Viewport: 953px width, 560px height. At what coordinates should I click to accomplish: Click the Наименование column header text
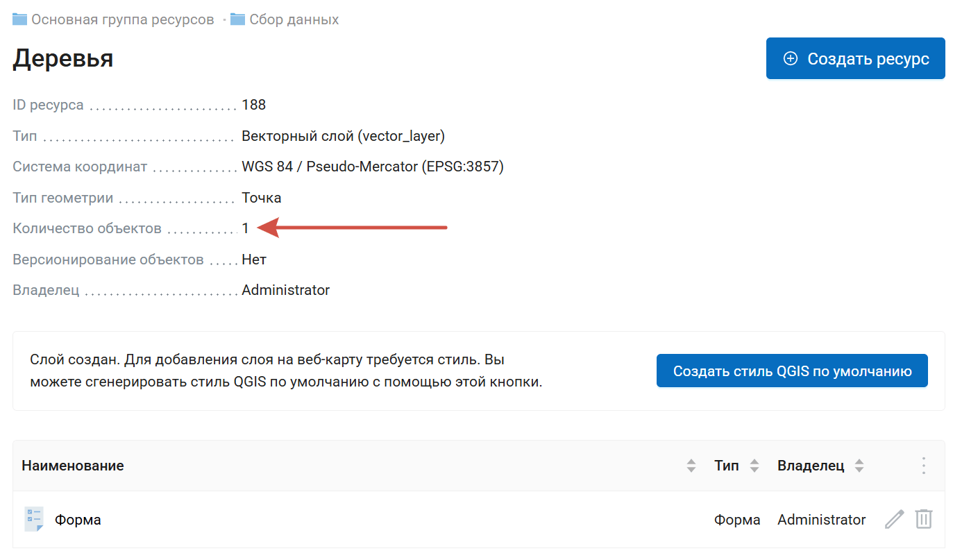(73, 466)
